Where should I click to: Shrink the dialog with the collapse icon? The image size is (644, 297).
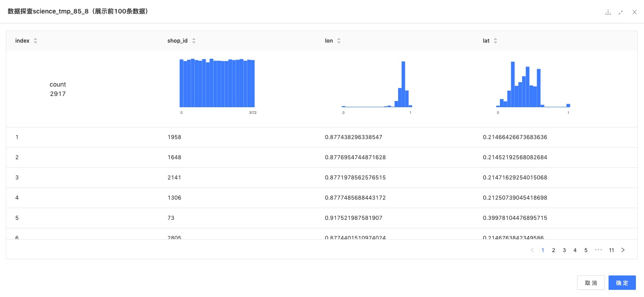[x=621, y=12]
